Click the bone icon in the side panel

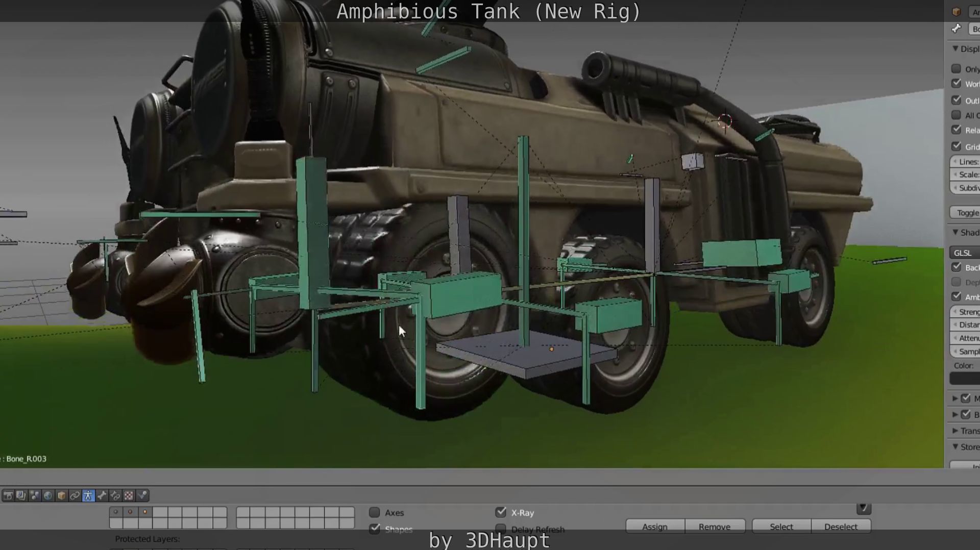click(x=957, y=29)
